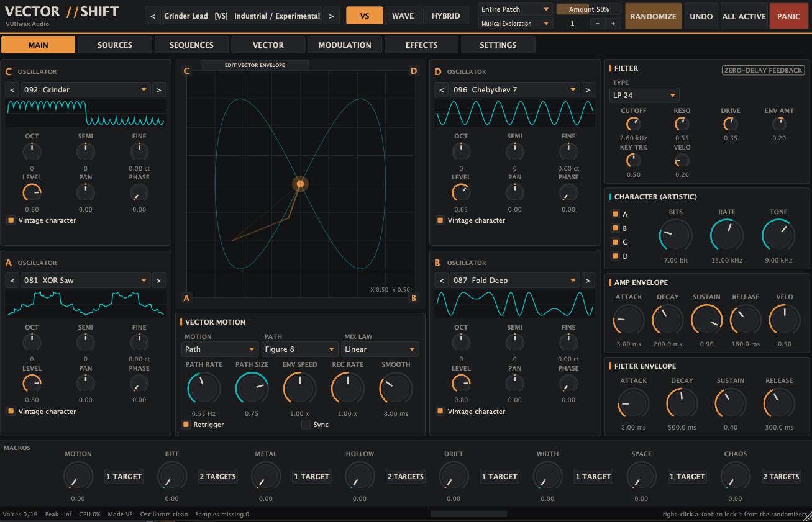Open the Modulation tab
The width and height of the screenshot is (812, 522).
point(345,45)
